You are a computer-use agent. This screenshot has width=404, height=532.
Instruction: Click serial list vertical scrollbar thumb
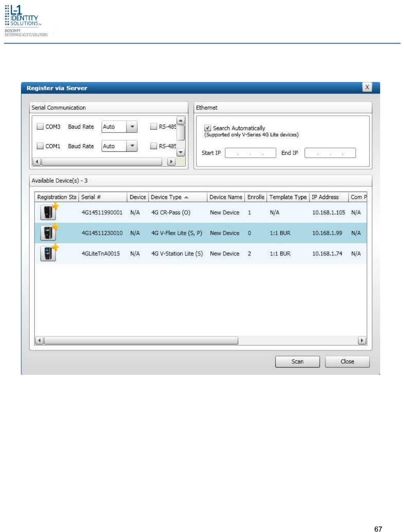point(181,133)
